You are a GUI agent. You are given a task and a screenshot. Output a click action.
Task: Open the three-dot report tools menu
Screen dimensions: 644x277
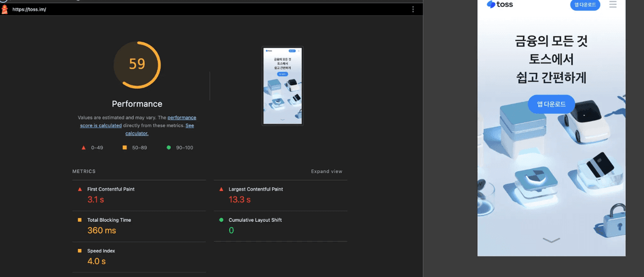coord(413,9)
